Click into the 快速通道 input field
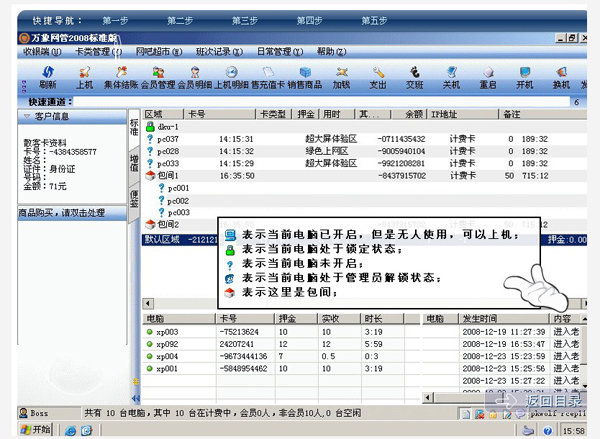This screenshot has height=439, width=600. (x=321, y=102)
